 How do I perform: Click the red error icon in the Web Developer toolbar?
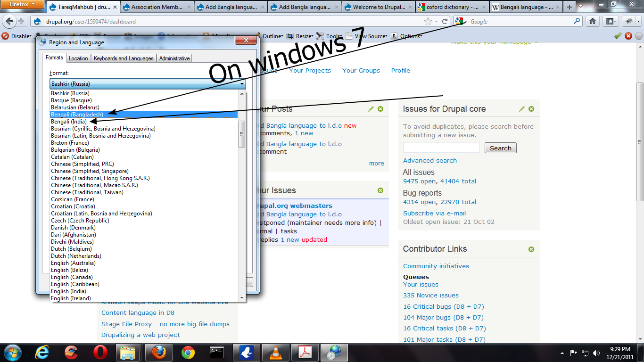coord(628,36)
